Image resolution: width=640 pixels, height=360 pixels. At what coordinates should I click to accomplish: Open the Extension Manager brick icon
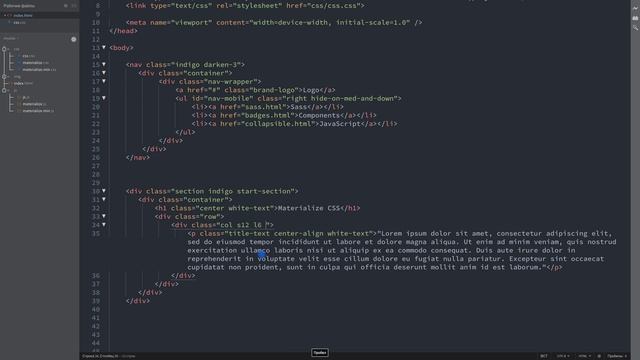[x=635, y=18]
